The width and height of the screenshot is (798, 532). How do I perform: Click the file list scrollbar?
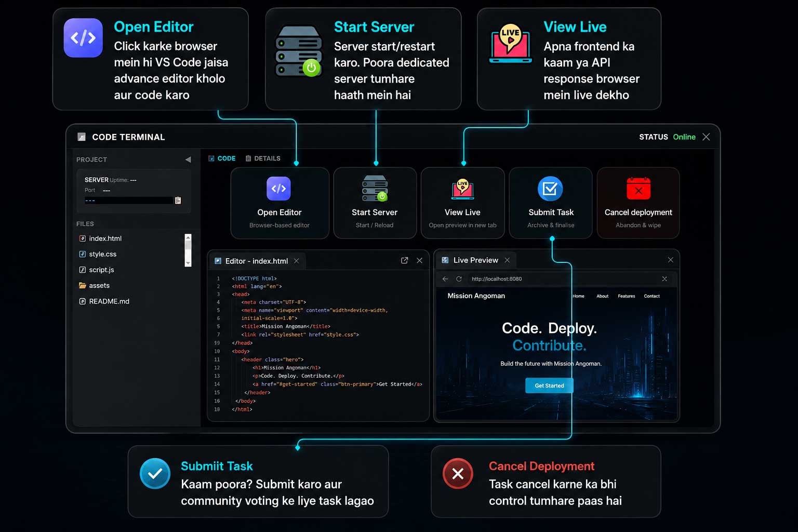[188, 250]
